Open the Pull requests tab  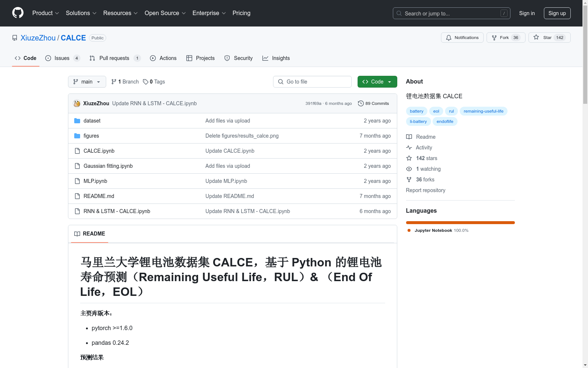point(115,58)
